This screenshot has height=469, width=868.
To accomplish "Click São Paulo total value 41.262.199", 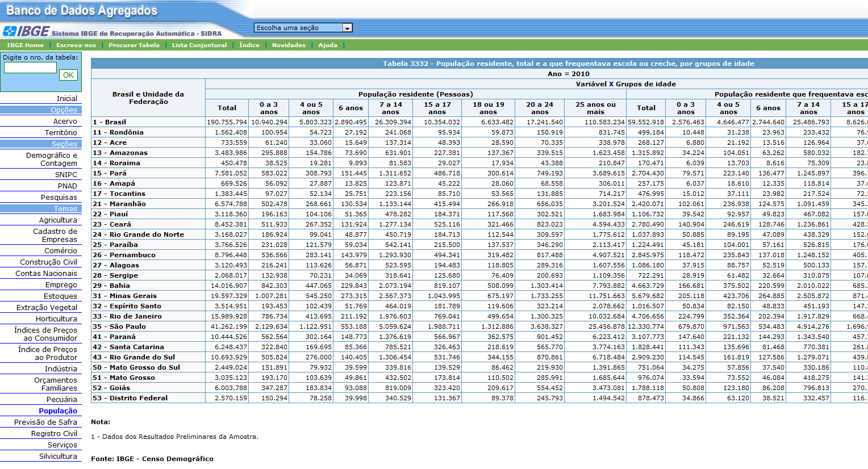I will point(229,326).
